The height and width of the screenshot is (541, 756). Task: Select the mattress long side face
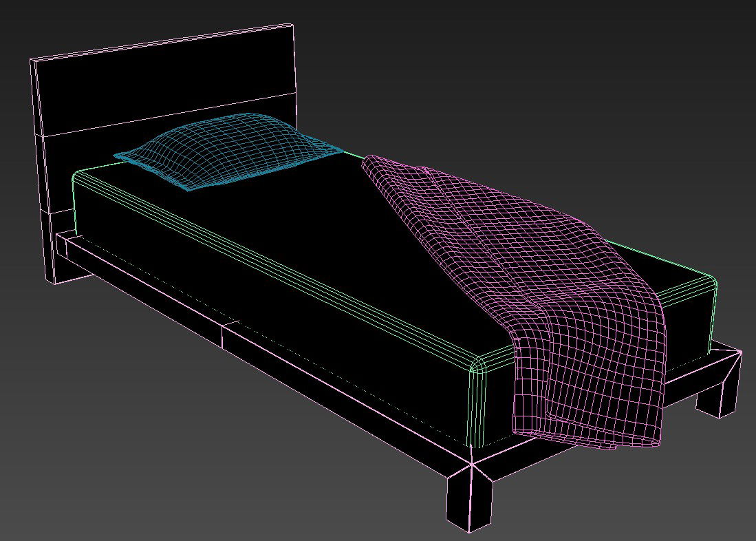coord(275,303)
